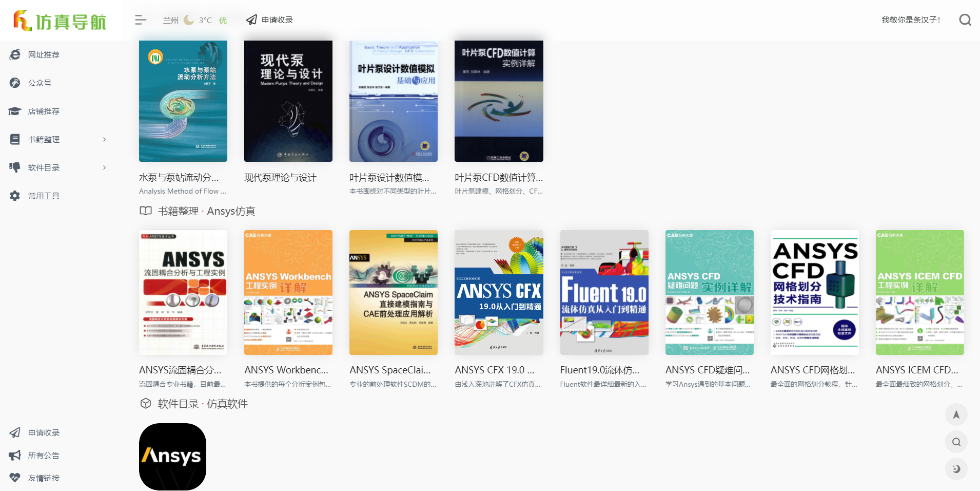Click the 水泵与泵站流动分... title text

(x=179, y=178)
